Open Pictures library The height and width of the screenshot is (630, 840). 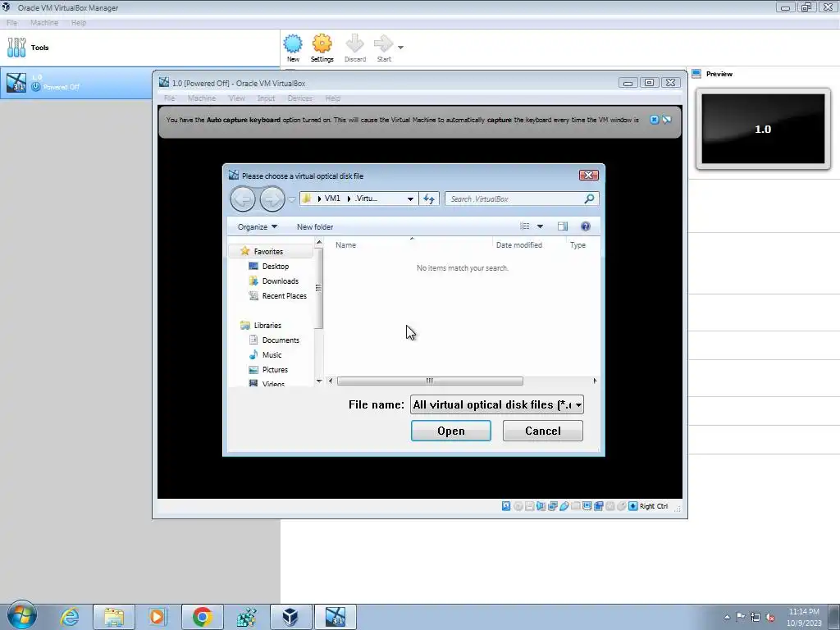click(275, 370)
